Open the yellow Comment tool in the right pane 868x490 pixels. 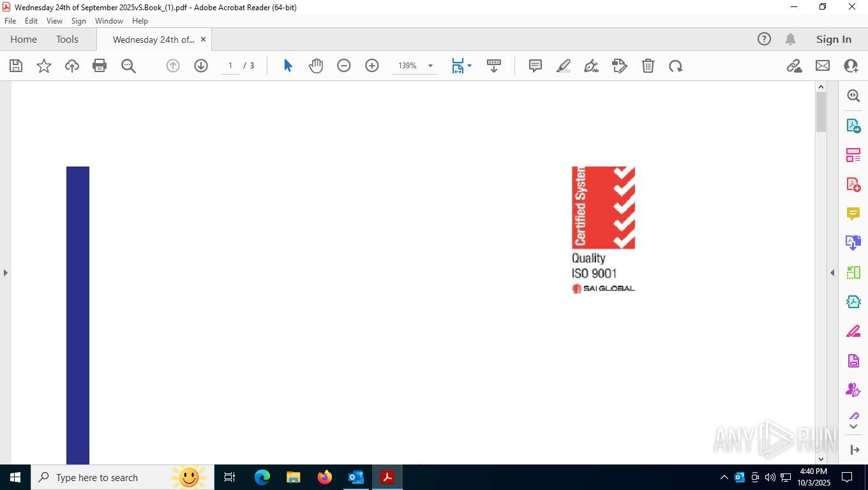(x=853, y=214)
